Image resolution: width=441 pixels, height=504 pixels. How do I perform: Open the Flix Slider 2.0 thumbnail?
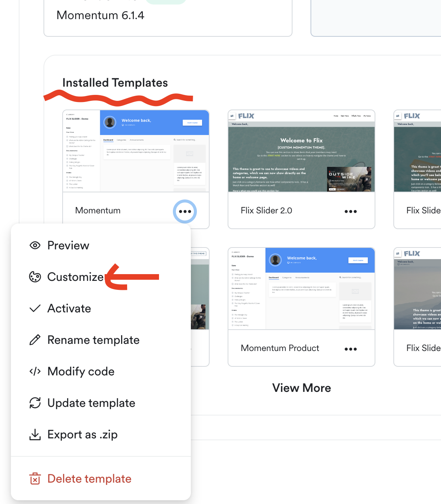tap(301, 151)
